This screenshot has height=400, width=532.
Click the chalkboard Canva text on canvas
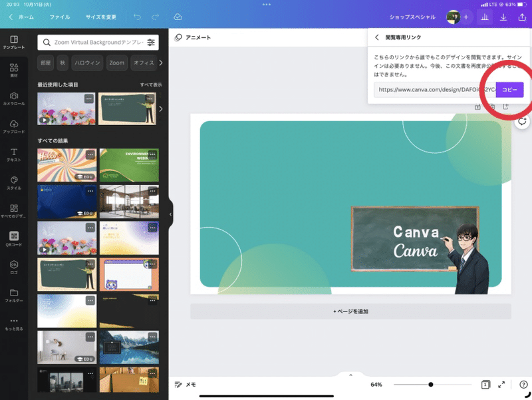coord(416,242)
